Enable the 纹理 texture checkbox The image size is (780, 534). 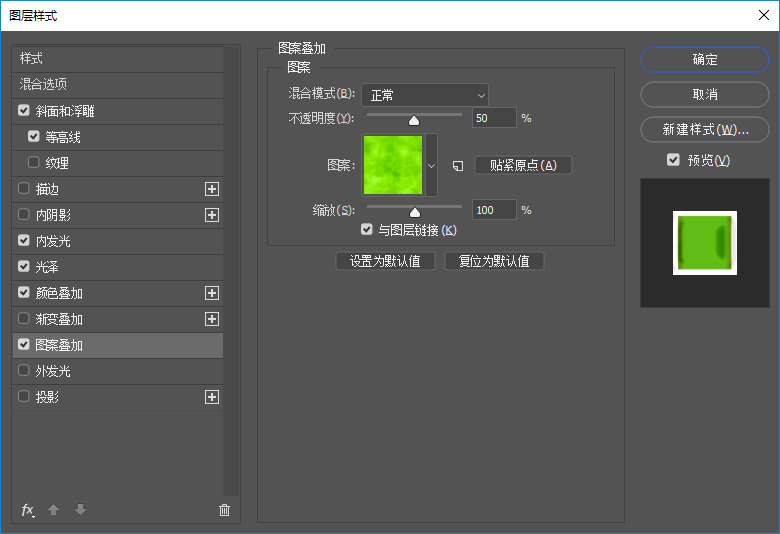tap(34, 163)
